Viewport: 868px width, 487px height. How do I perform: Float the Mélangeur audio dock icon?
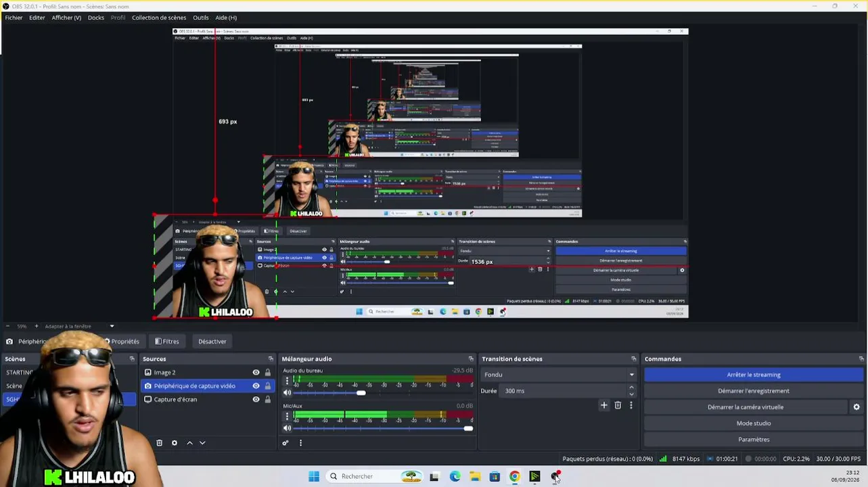[x=471, y=359]
